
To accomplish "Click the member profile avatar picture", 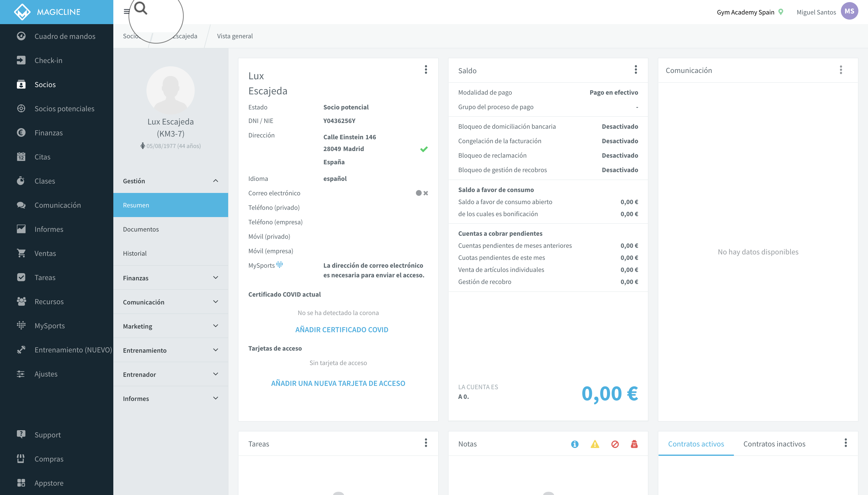I will coord(171,90).
